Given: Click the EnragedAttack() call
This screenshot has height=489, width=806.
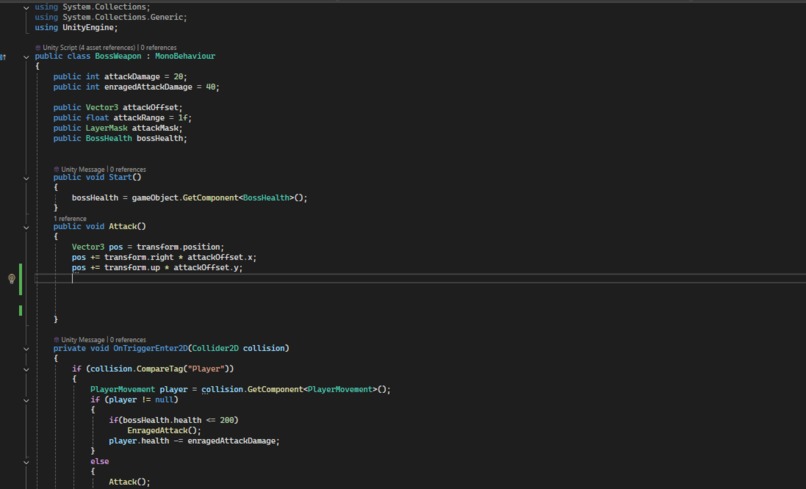Looking at the screenshot, I should (x=162, y=430).
